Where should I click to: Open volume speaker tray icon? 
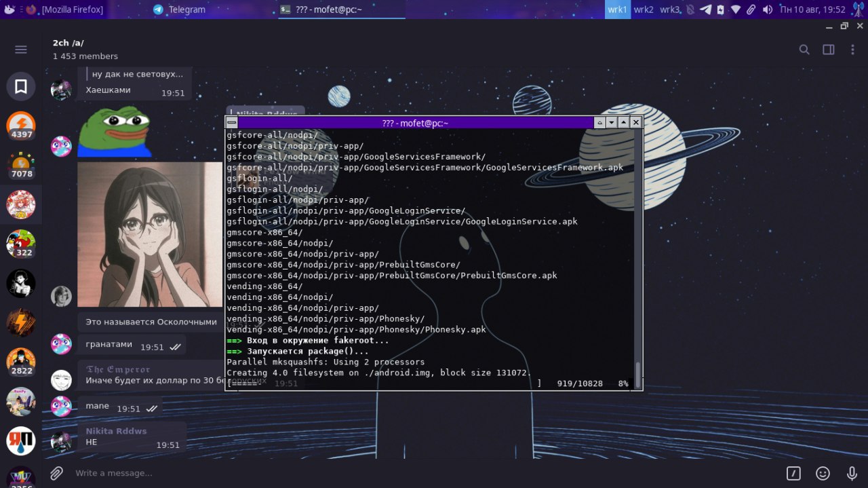click(x=768, y=10)
